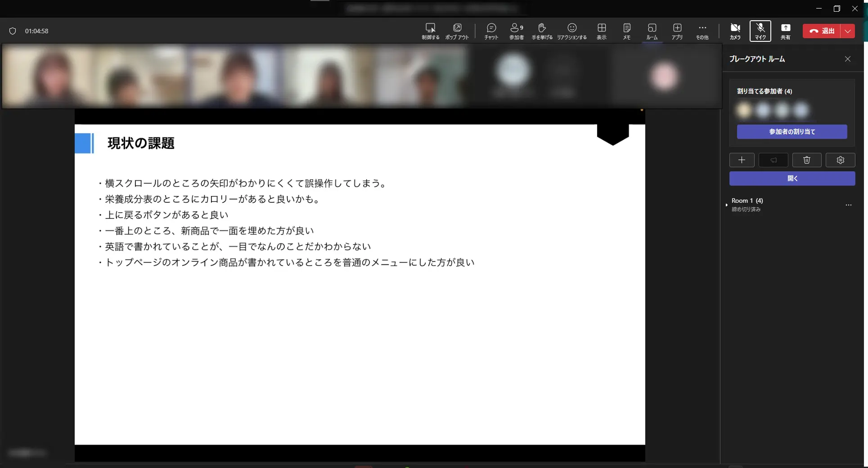Open the ポップアウト pop-out icon

click(x=457, y=31)
